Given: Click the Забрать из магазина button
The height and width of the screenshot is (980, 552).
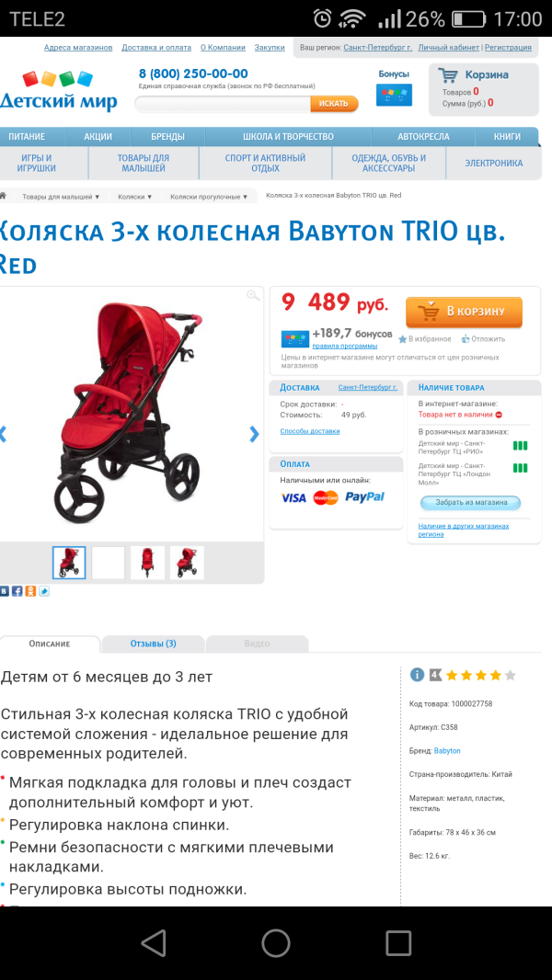Looking at the screenshot, I should coord(470,503).
